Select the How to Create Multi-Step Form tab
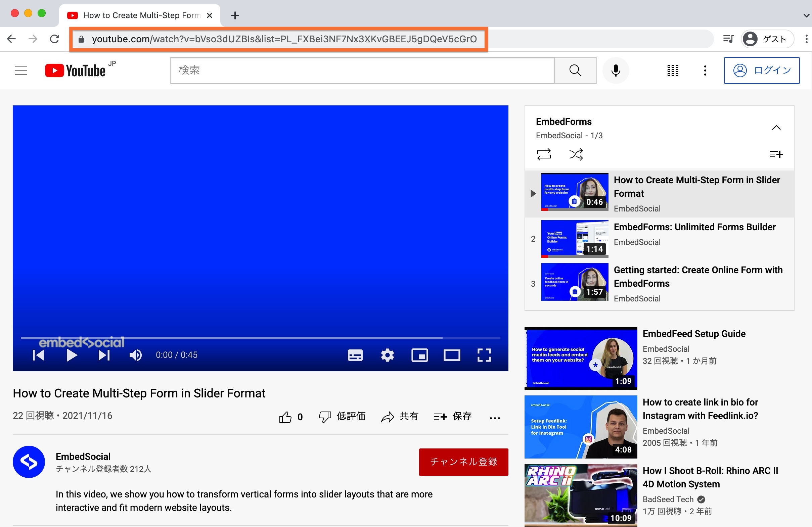The height and width of the screenshot is (527, 812). (x=140, y=15)
